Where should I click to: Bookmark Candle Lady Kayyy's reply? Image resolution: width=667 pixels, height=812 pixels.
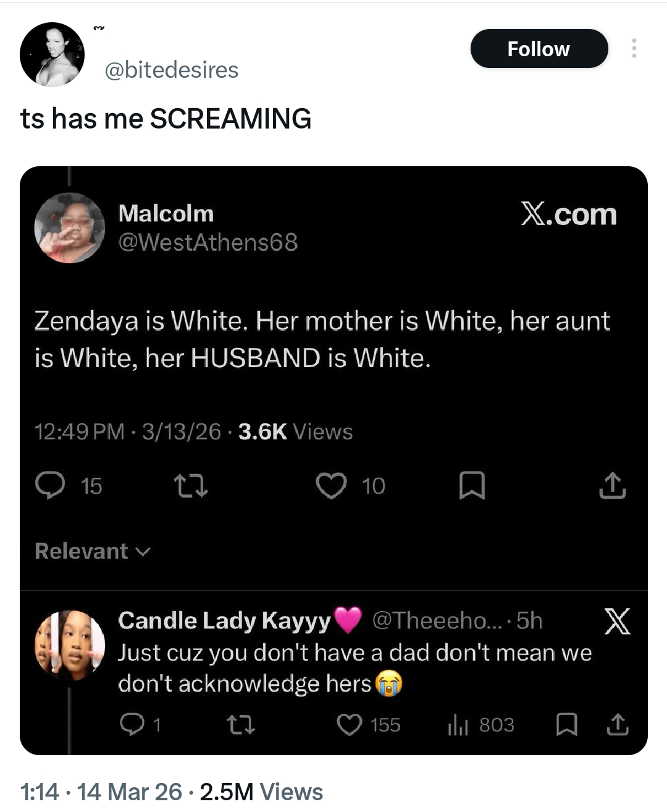566,725
